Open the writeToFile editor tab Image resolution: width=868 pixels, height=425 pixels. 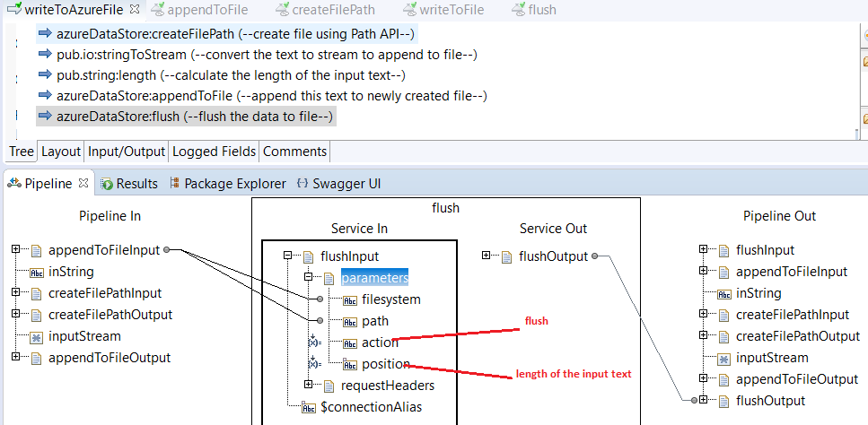tap(444, 9)
